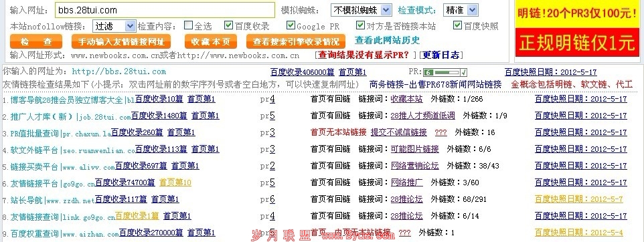Uncheck the Google PR checkbox
This screenshot has width=644, height=242.
(x=291, y=25)
